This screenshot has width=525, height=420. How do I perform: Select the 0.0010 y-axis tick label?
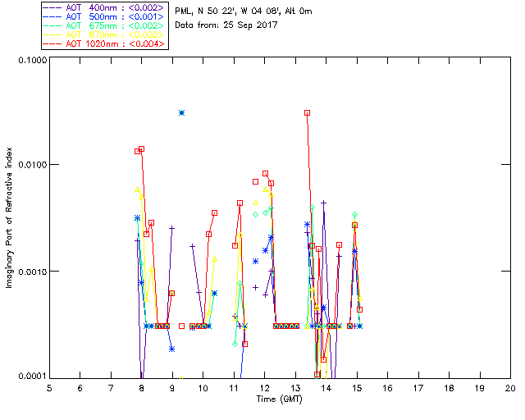31,272
